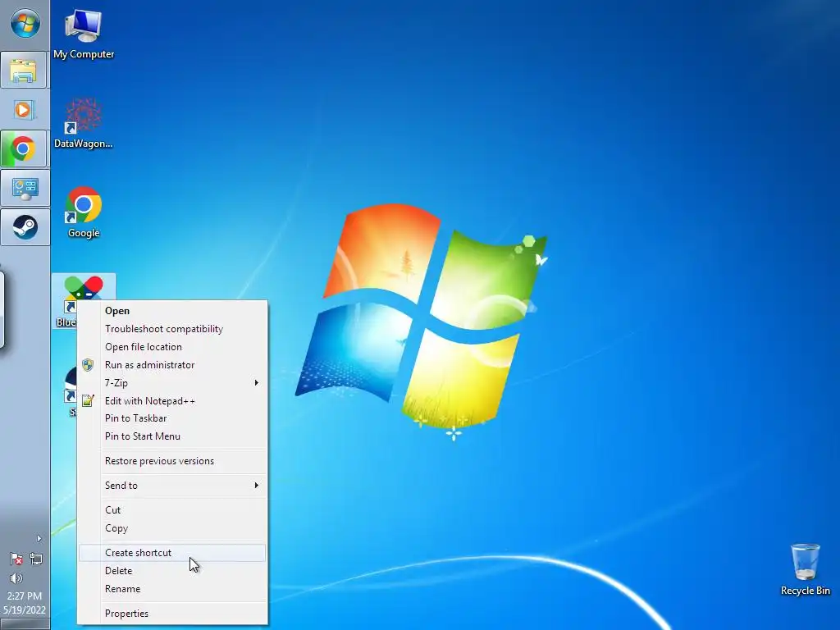Open Windows Explorer from the taskbar
840x630 pixels.
[24, 70]
